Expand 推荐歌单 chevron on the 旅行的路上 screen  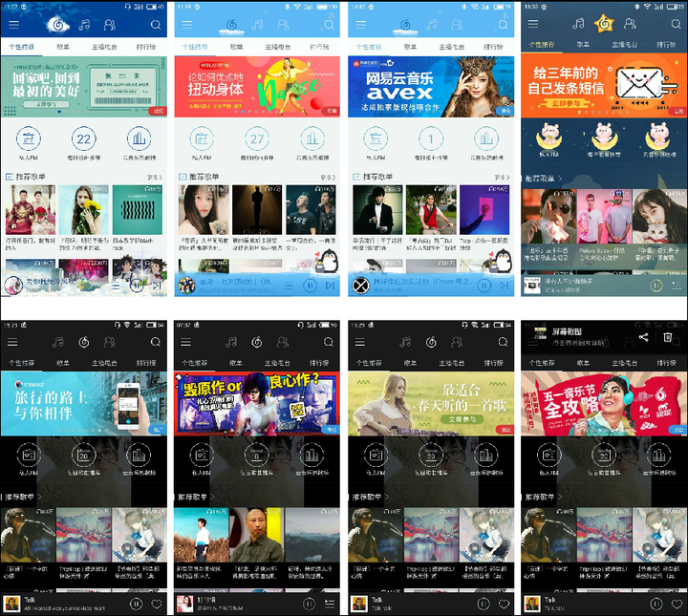[x=39, y=497]
